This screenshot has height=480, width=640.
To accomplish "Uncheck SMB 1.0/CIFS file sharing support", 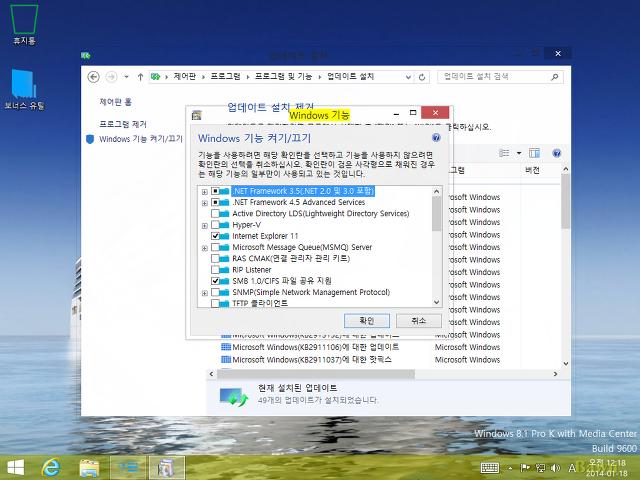I will (x=215, y=281).
